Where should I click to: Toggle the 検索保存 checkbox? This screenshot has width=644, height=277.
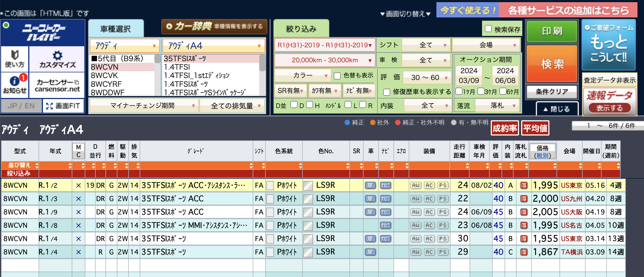pos(488,29)
